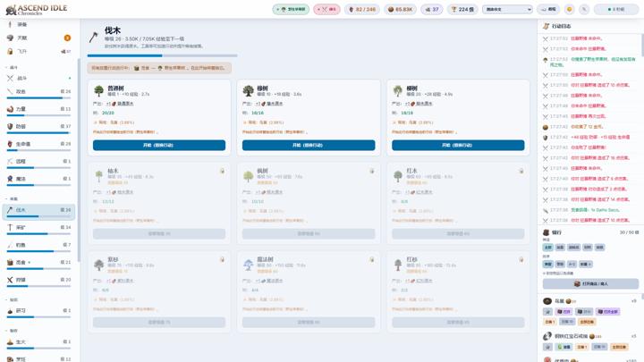The height and width of the screenshot is (362, 644).
Task: Click the purple 打开全部 button on first bank item
Action: (607, 312)
